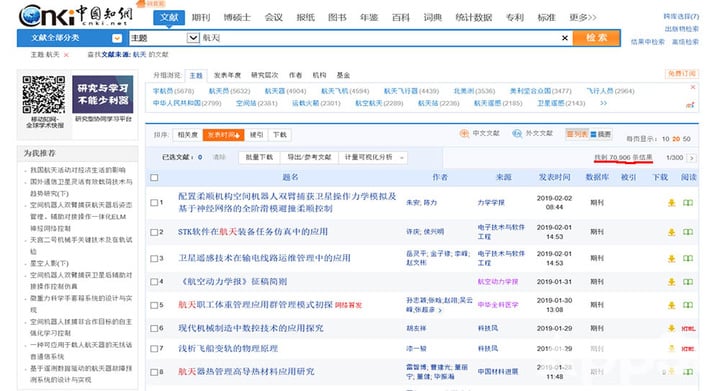Screen dimensions: 720x391
Task: Open the reading icon for the 卫星遥感技术 article
Action: [x=687, y=258]
